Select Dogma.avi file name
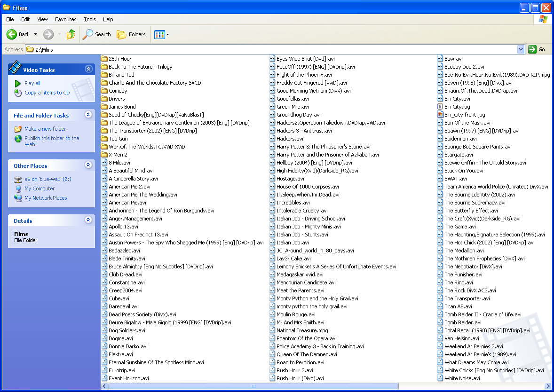The height and width of the screenshot is (392, 554). click(x=121, y=338)
